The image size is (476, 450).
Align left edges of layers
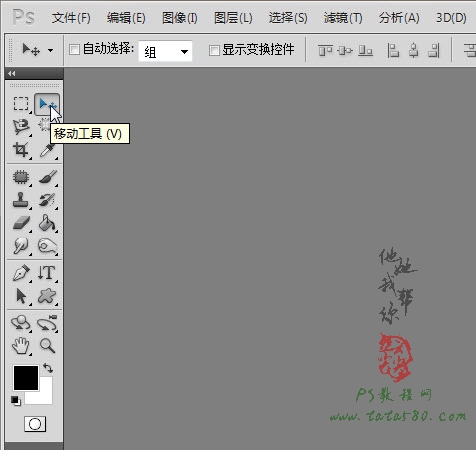[x=393, y=51]
